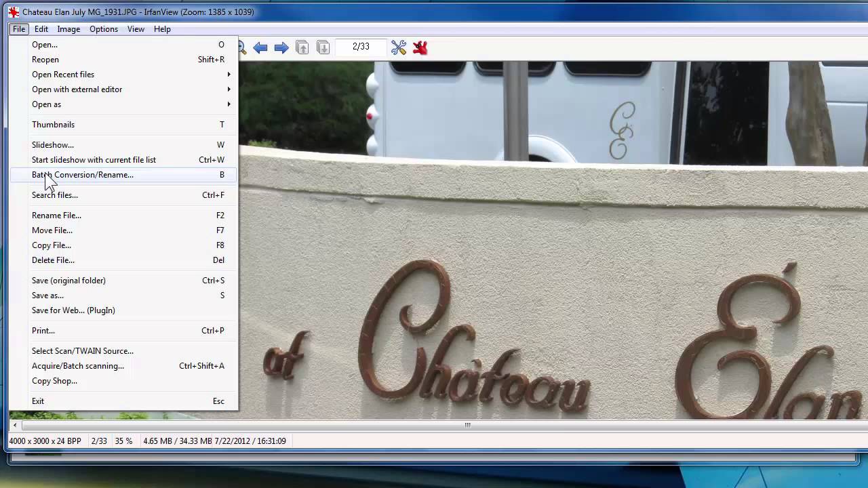Choose Select Scan/TWAIN Source...
This screenshot has width=868, height=488.
[123, 351]
